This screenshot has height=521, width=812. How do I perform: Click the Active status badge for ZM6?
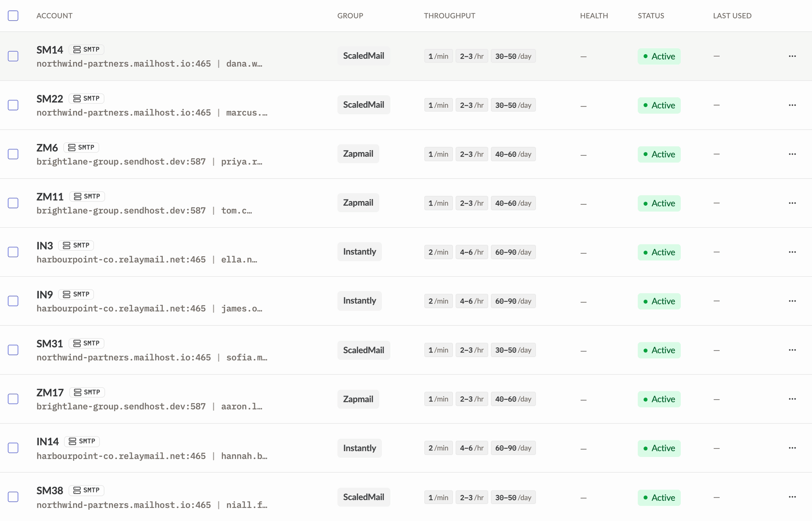[x=659, y=154]
